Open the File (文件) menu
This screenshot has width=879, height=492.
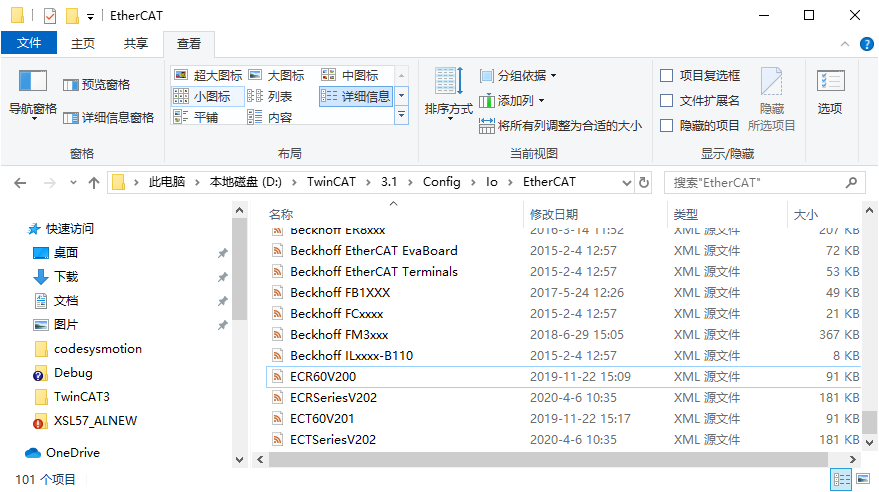[x=29, y=44]
